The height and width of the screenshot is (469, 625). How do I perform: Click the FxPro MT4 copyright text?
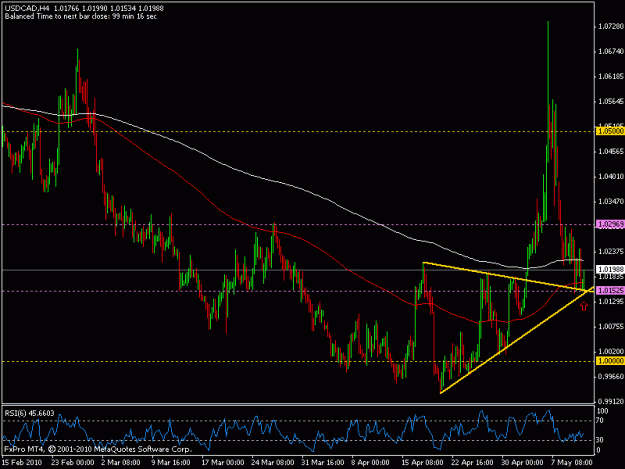(98, 449)
